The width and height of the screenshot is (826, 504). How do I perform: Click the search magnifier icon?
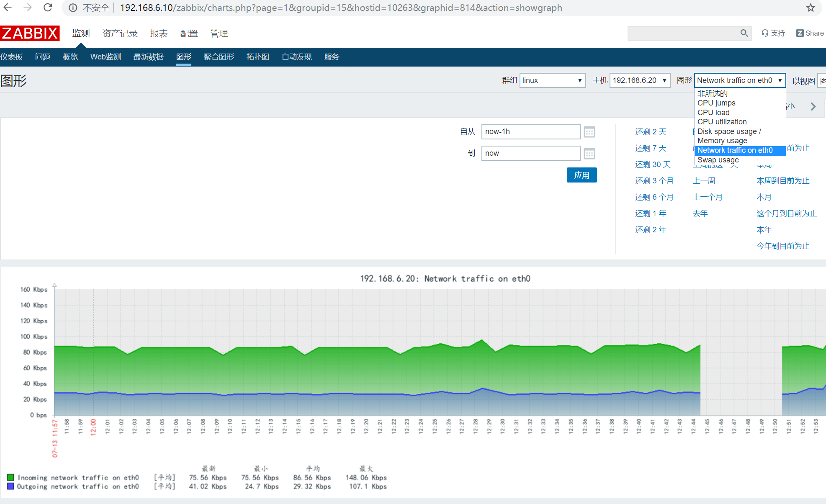click(x=744, y=33)
